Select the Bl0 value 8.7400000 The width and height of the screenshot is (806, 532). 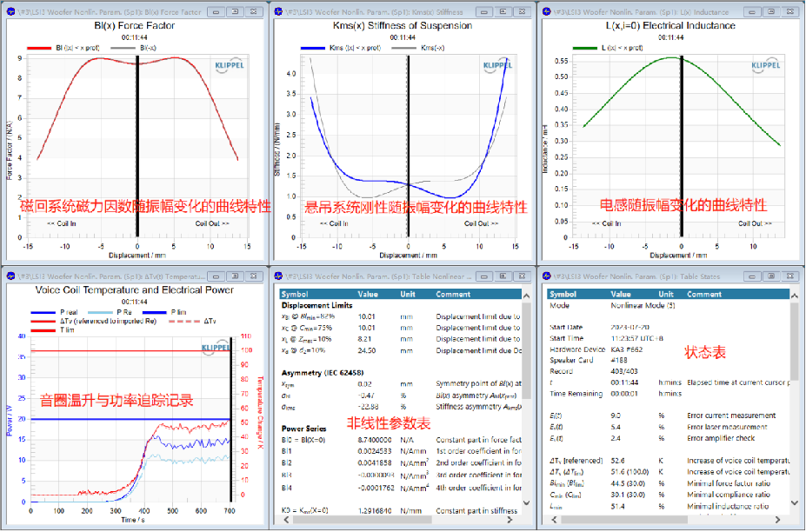point(374,440)
